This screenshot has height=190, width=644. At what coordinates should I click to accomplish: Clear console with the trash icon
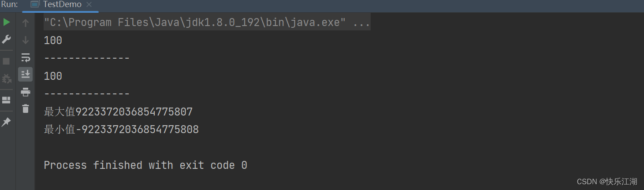26,108
